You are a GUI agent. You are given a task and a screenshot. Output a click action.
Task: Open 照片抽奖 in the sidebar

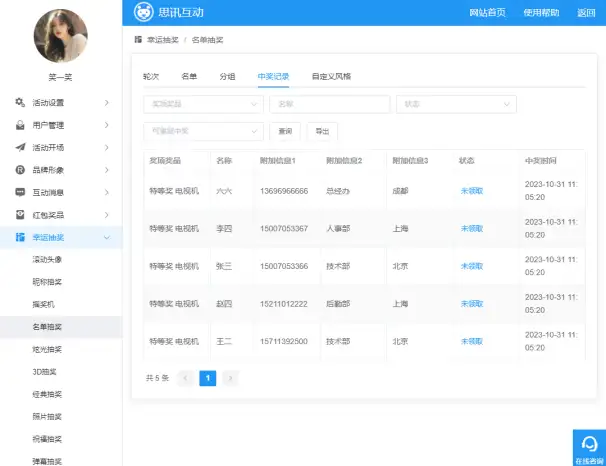(x=47, y=417)
